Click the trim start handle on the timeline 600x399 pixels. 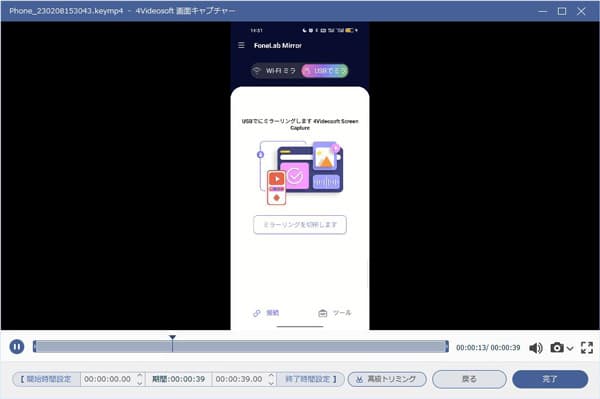(x=34, y=347)
